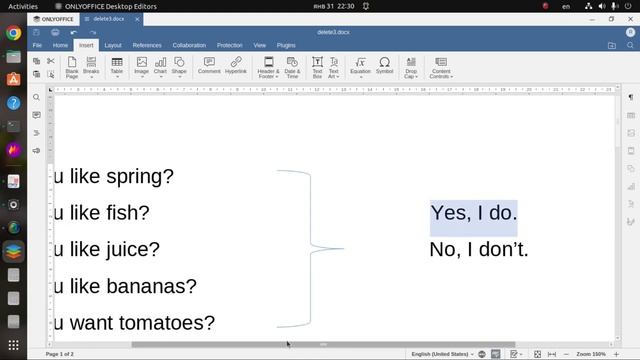The image size is (640, 360).
Task: Open the Drop Cap dropdown
Action: [x=411, y=67]
